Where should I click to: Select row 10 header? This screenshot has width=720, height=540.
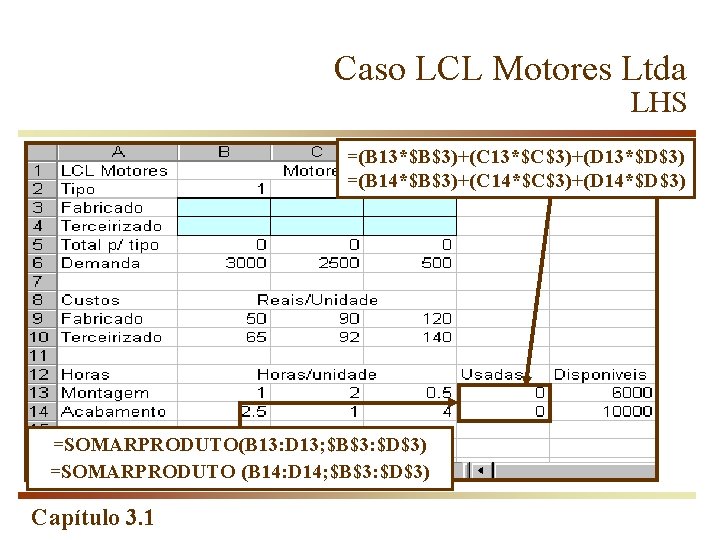pyautogui.click(x=42, y=338)
